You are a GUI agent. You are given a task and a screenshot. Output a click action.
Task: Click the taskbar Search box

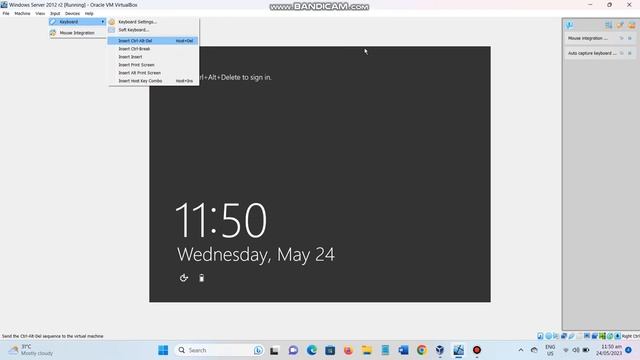pyautogui.click(x=220, y=350)
